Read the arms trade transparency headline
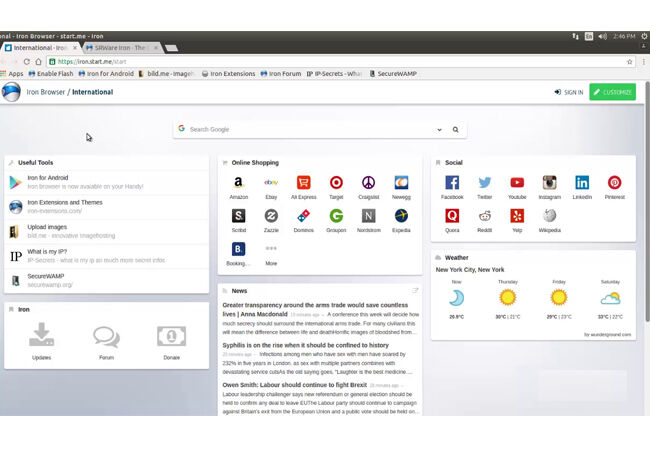 click(x=315, y=310)
